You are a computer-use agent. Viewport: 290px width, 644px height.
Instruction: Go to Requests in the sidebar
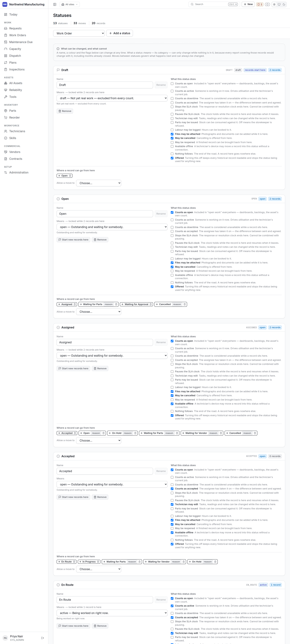(x=24, y=28)
